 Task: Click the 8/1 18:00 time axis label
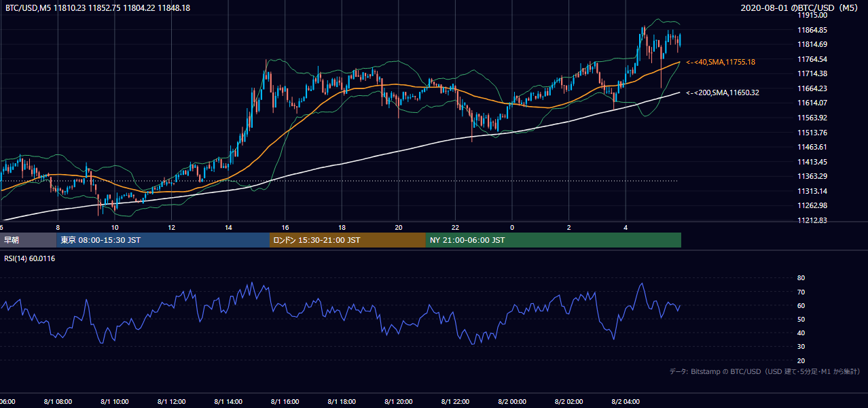342,402
